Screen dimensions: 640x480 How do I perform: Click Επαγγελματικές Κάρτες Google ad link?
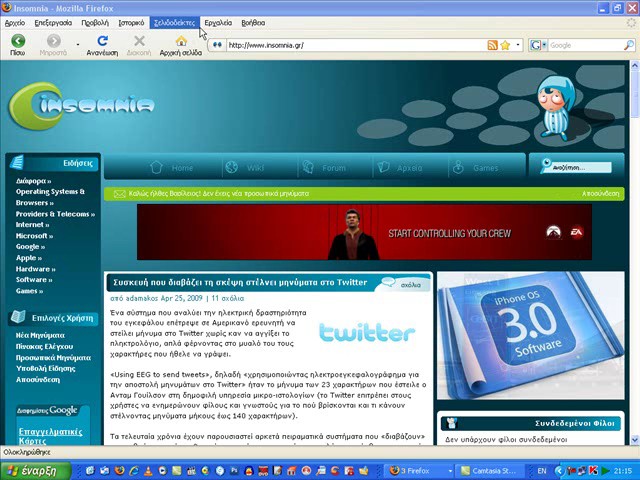click(51, 436)
